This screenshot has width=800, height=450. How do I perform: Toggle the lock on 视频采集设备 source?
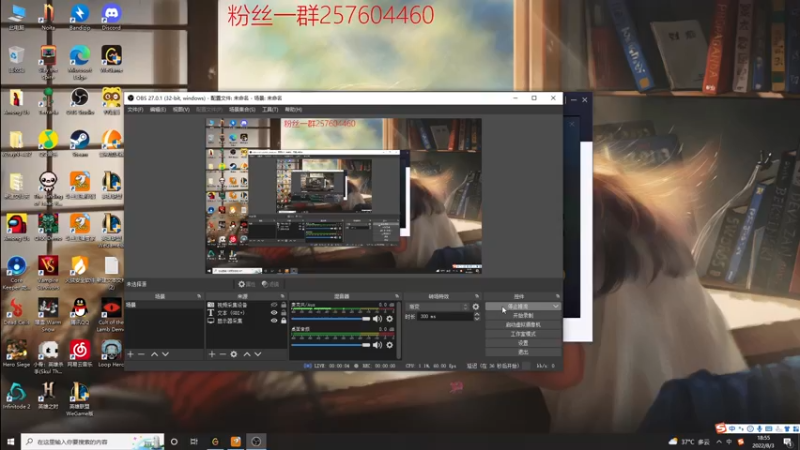284,305
